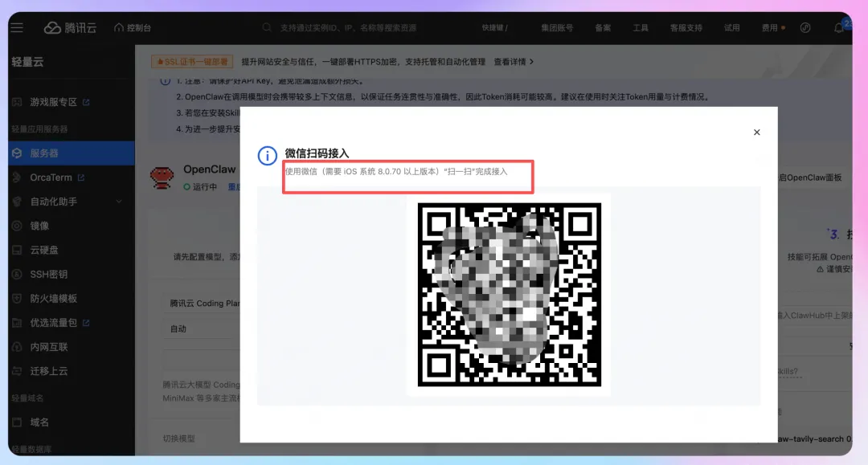Open SSH密钥 in the sidebar

[x=49, y=274]
